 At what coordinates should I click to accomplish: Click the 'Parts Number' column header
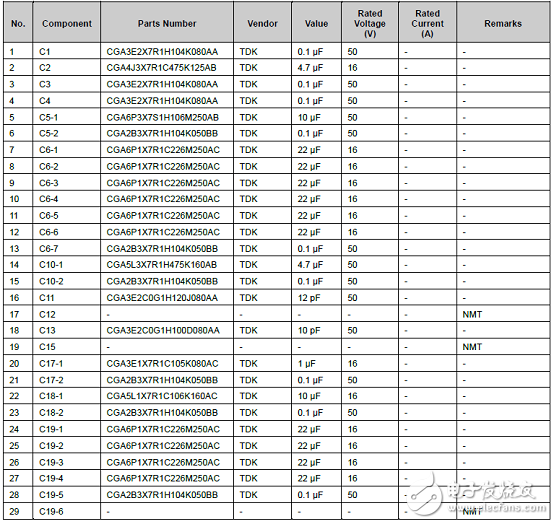(x=167, y=23)
